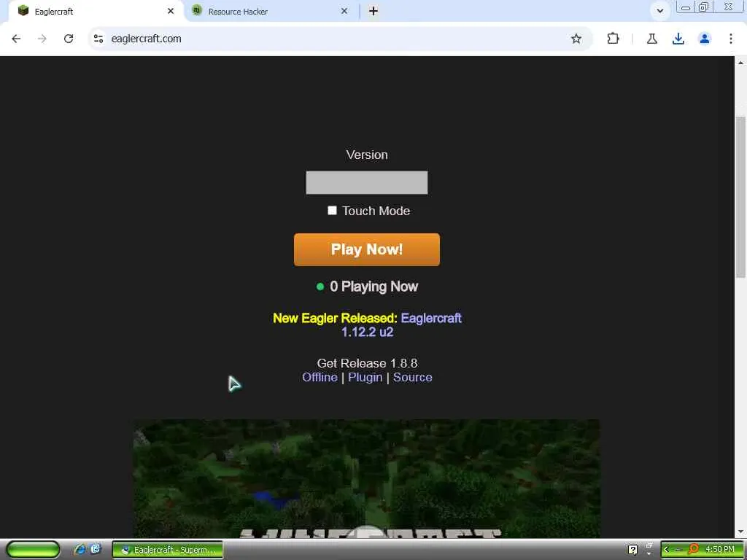This screenshot has height=560, width=747.
Task: Click the scrollbar up arrow
Action: [740, 63]
